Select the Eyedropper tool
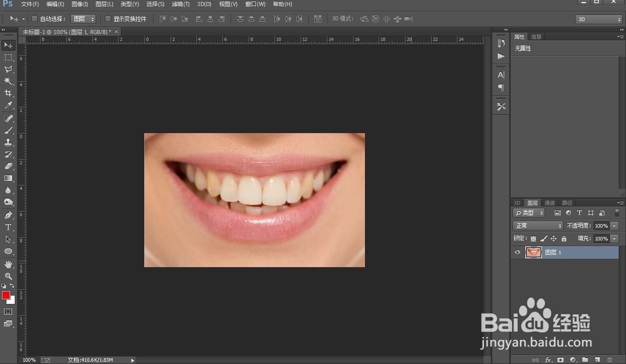 (x=8, y=106)
